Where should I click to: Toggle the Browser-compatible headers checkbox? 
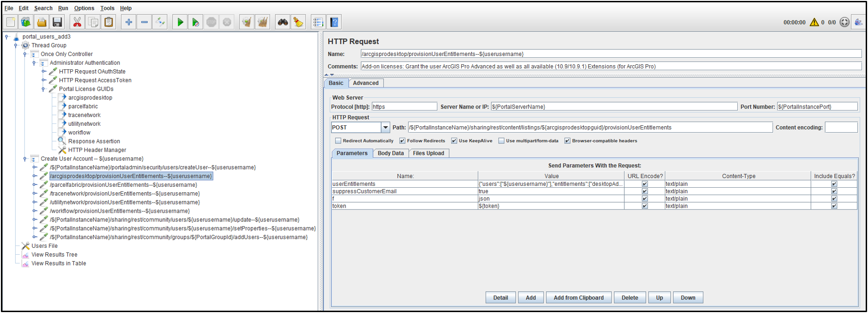coord(567,141)
